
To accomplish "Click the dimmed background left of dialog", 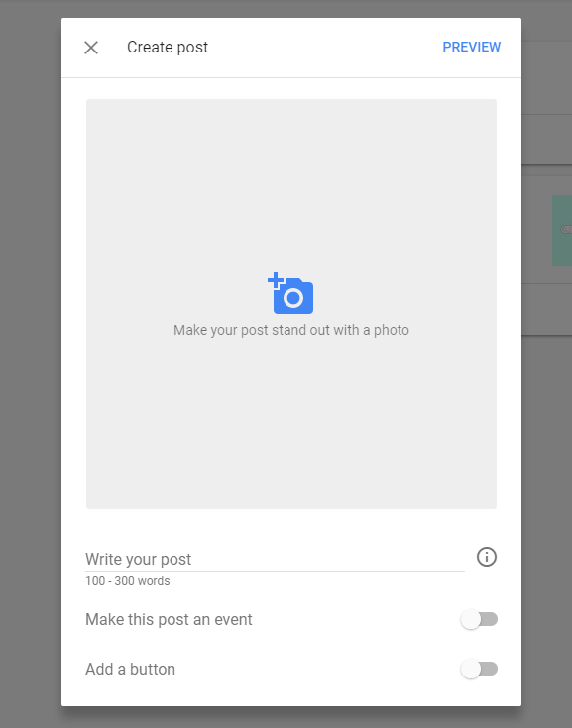I will click(30, 364).
